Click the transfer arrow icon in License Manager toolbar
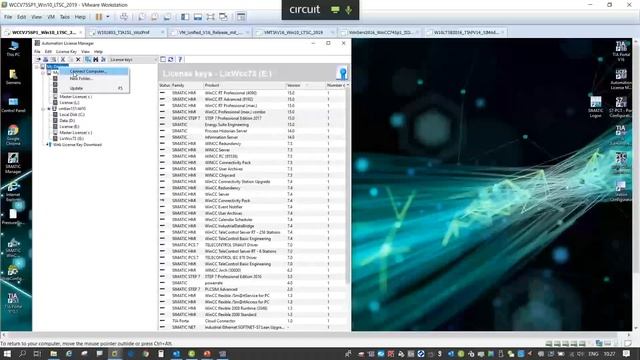 point(38,60)
